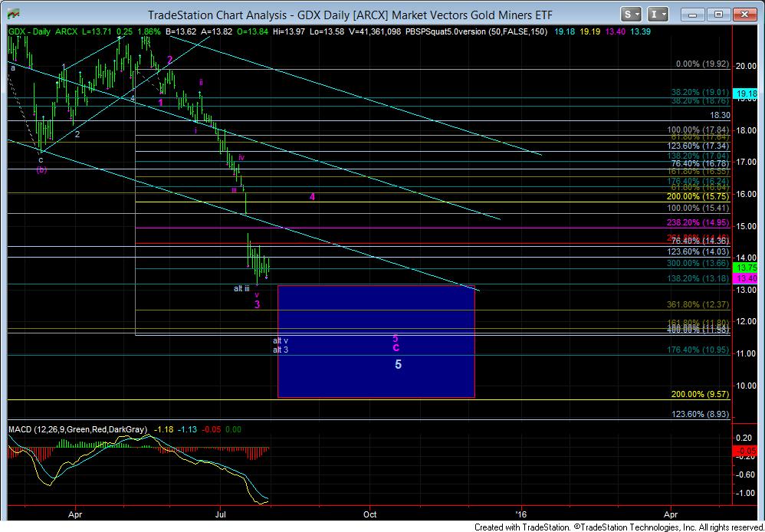The image size is (765, 532).
Task: Click the cyan MACD value '-1.13'
Action: (x=187, y=429)
